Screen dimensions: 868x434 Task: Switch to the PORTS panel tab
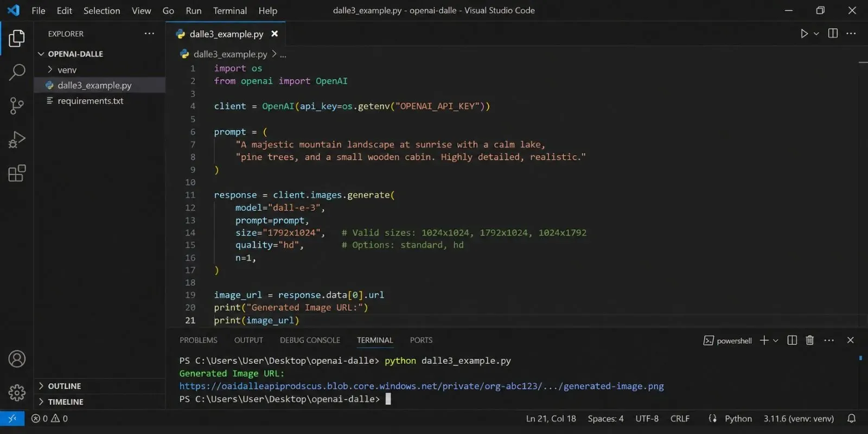[421, 340]
